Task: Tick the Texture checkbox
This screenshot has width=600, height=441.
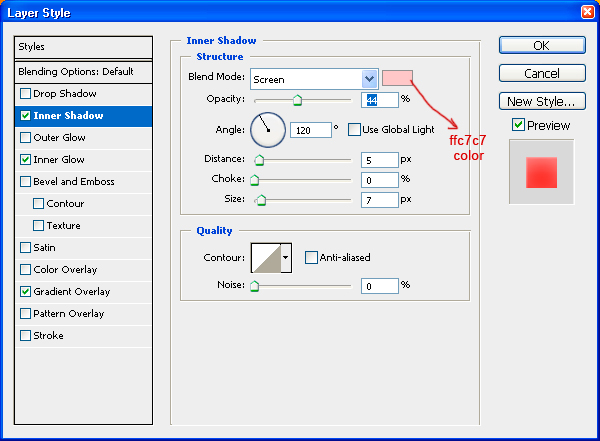Action: click(x=38, y=225)
